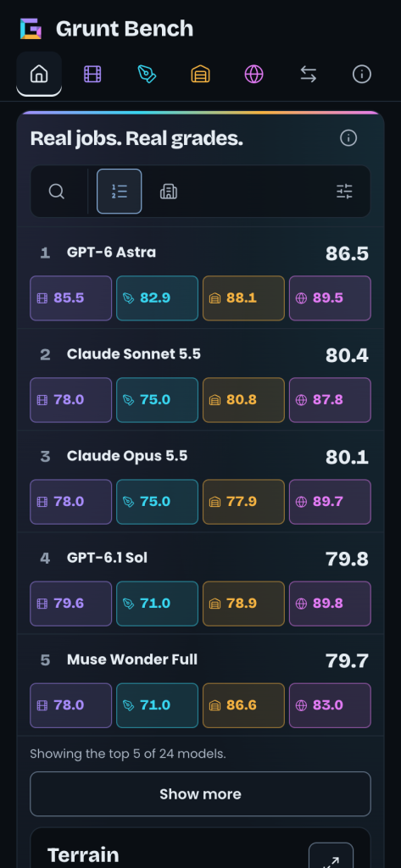This screenshot has width=401, height=868.
Task: Open the info tab in navigation bar
Action: coord(362,74)
